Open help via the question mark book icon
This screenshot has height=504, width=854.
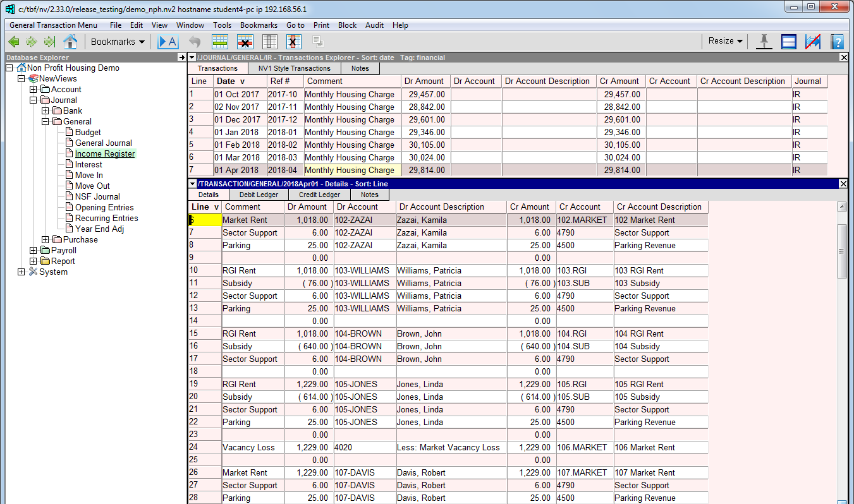tap(837, 42)
